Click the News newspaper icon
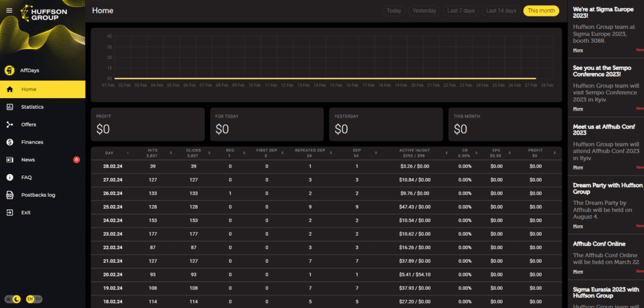This screenshot has height=308, width=644. (10, 160)
